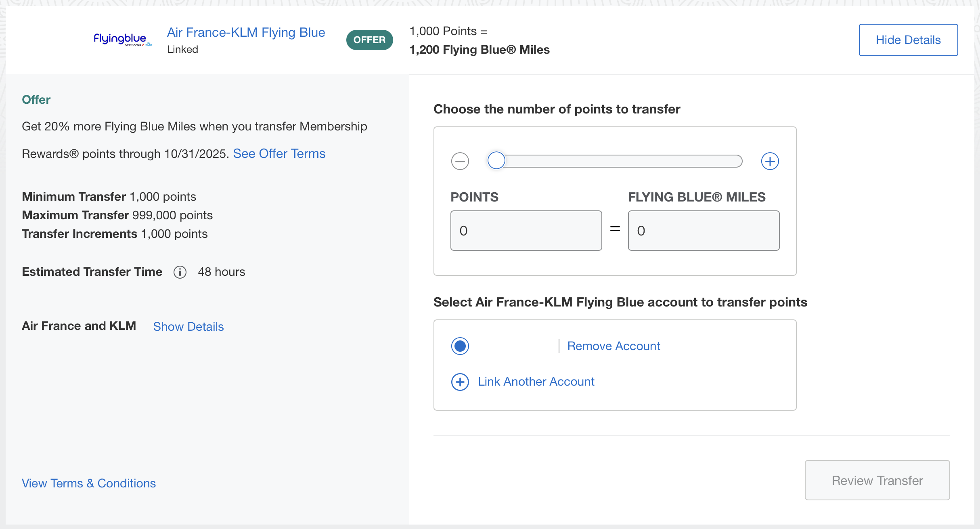Click the minus circle to decrease points
This screenshot has height=529, width=980.
point(460,161)
